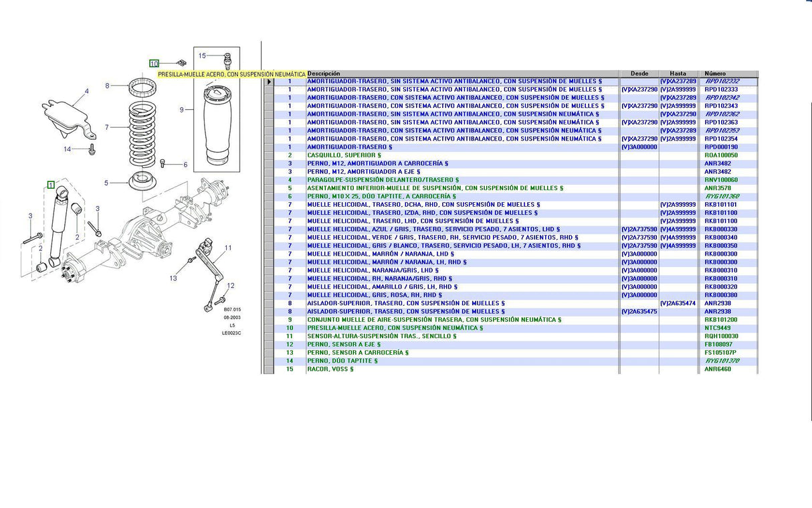This screenshot has width=812, height=508.
Task: Click callout 6 beside the small bolt
Action: click(185, 165)
